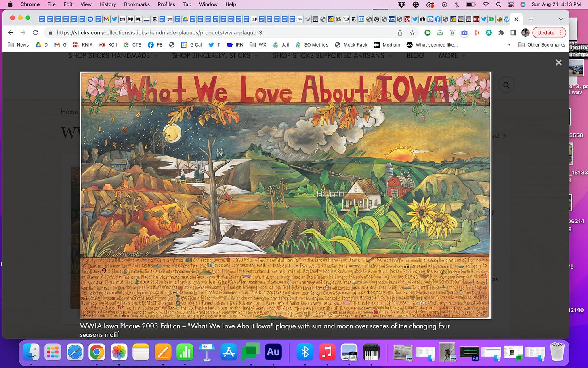Open the Window menu
Screen dimensions: 588x368
pyautogui.click(x=208, y=4)
